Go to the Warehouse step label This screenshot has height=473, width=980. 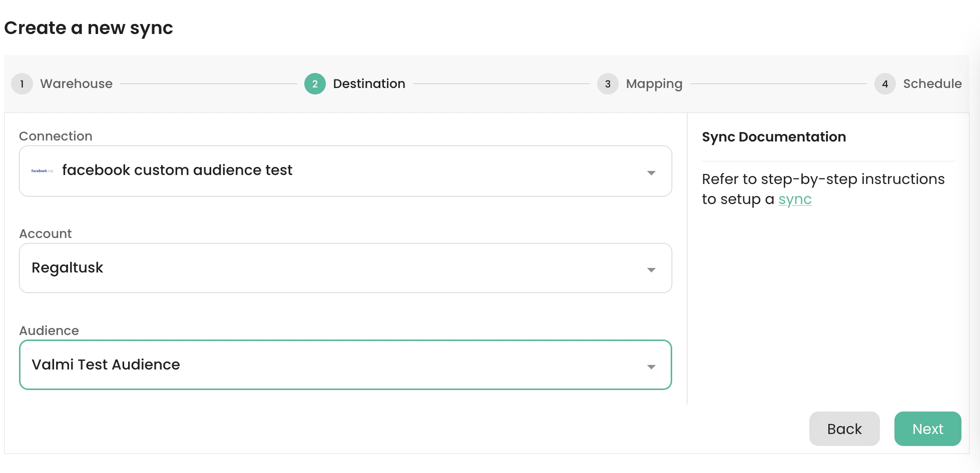click(76, 84)
